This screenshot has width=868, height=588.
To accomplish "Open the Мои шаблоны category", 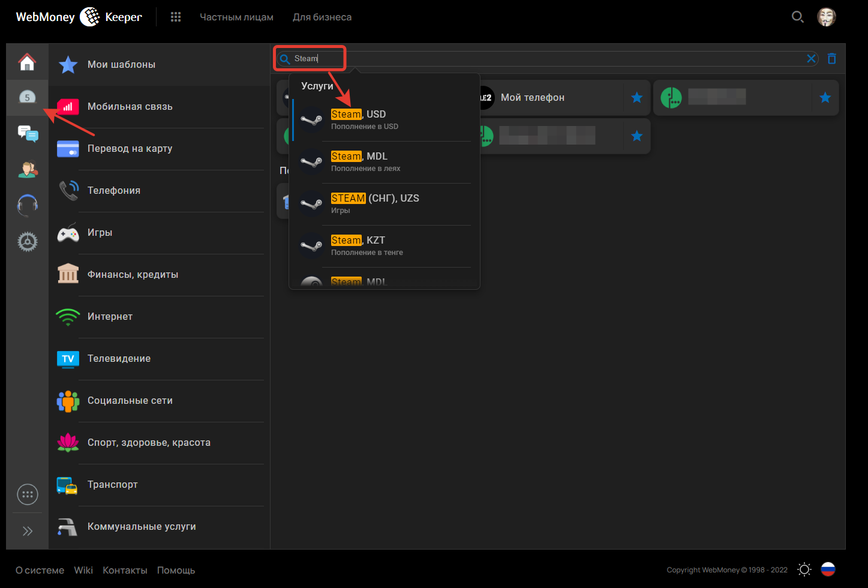I will tap(159, 65).
